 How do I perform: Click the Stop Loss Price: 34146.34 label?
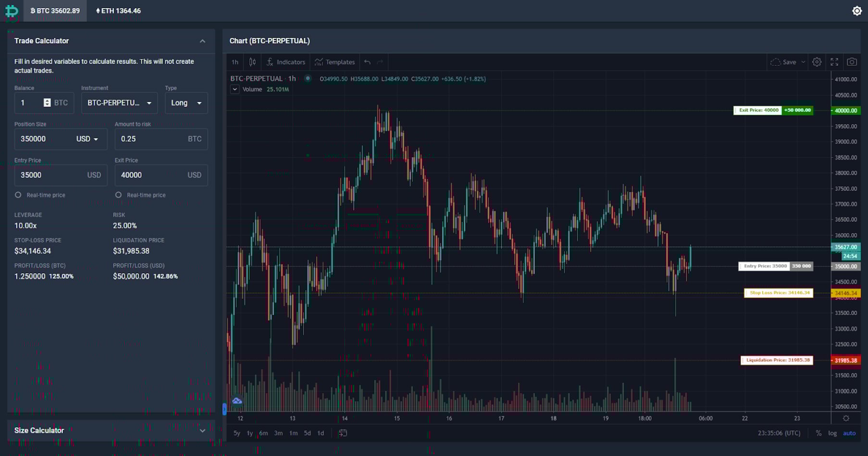[779, 293]
